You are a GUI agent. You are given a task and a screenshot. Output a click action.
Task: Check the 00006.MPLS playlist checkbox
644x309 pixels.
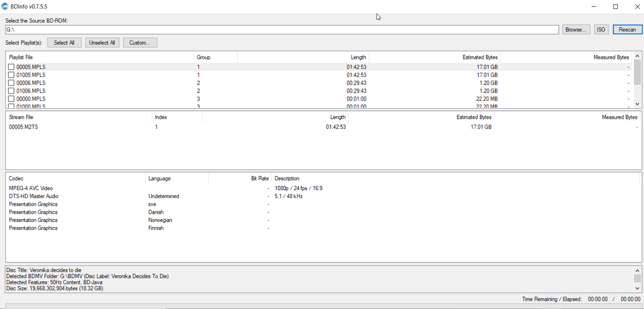pos(11,83)
